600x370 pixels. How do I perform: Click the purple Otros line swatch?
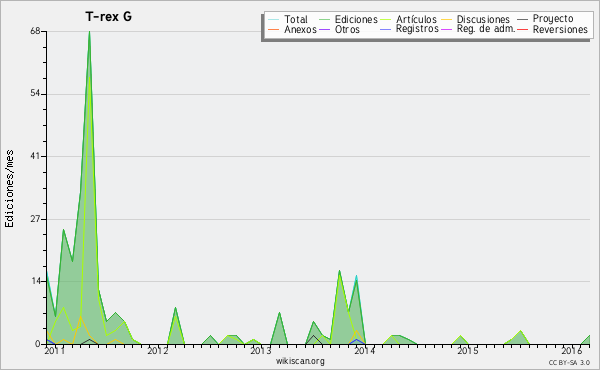[324, 29]
